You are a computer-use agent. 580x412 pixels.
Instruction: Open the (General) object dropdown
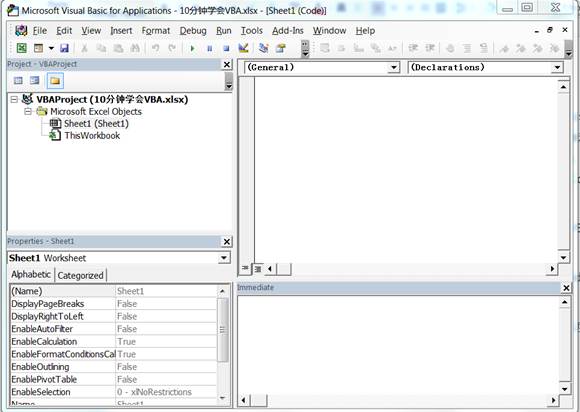(x=394, y=67)
